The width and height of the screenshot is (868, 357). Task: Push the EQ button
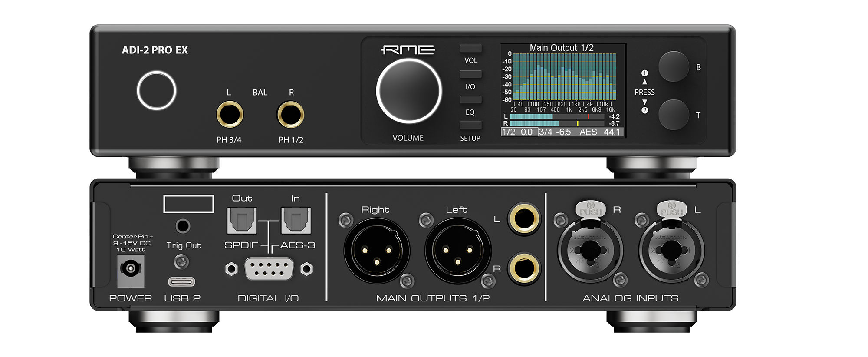click(470, 99)
